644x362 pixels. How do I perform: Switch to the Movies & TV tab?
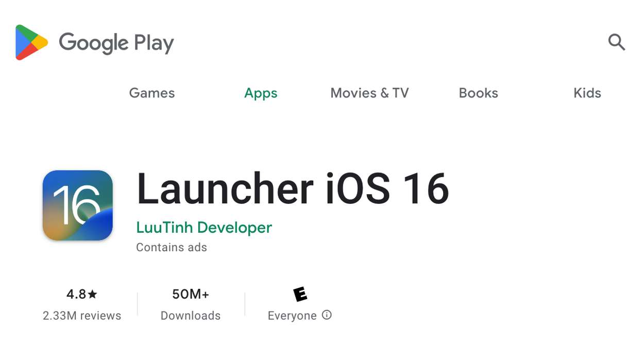369,93
